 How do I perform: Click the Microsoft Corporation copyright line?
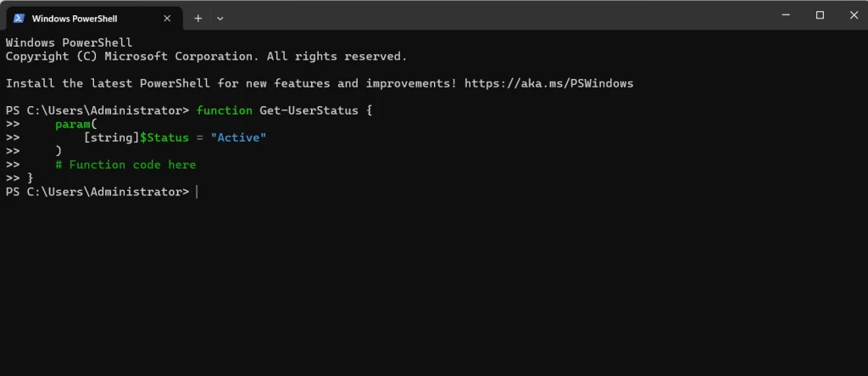point(206,56)
